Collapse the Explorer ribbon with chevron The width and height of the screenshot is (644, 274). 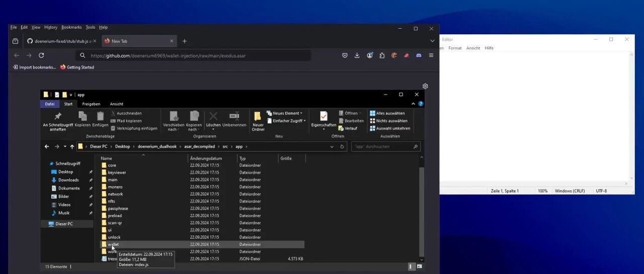point(414,104)
